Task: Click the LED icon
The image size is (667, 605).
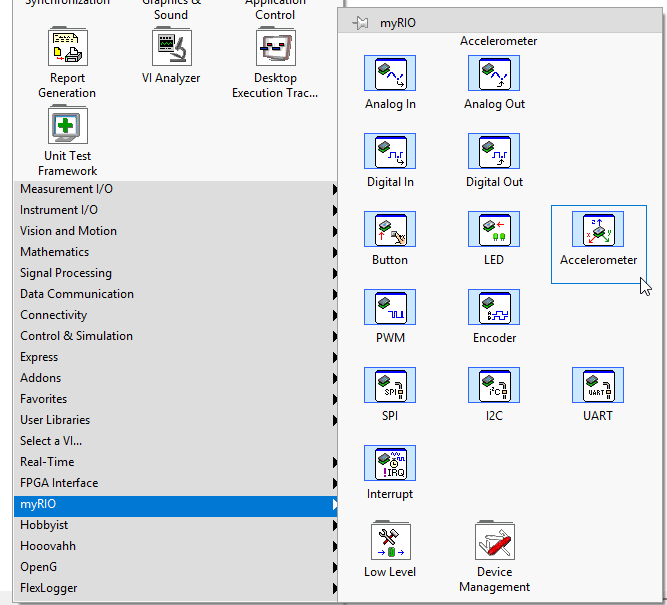Action: click(x=494, y=229)
